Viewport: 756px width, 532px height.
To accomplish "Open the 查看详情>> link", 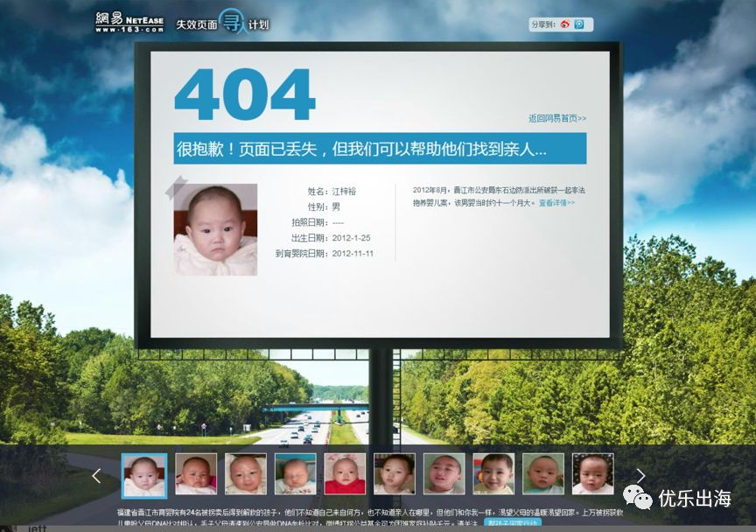I will point(556,203).
